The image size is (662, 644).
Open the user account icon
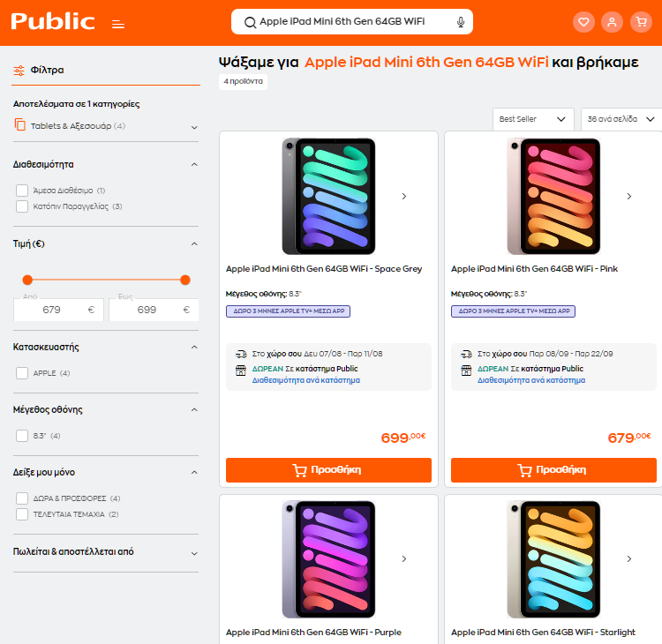tap(612, 22)
